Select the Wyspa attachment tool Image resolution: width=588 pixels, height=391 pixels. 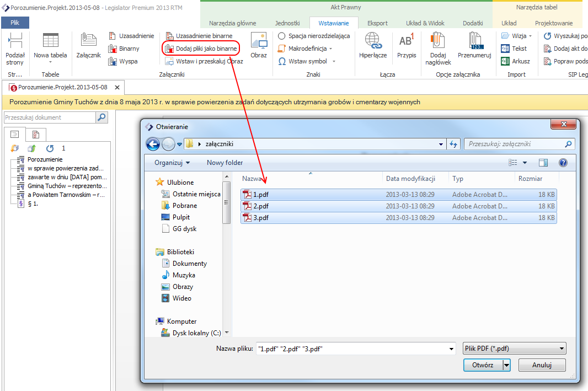(x=123, y=61)
